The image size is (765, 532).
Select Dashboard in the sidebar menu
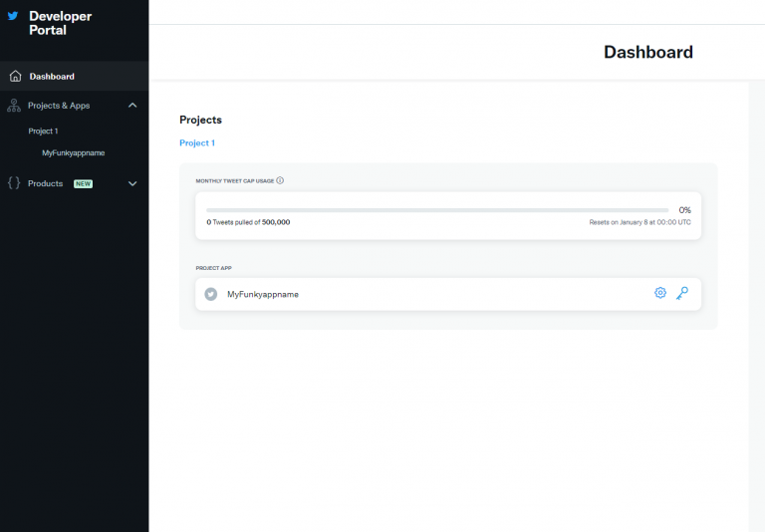(52, 77)
